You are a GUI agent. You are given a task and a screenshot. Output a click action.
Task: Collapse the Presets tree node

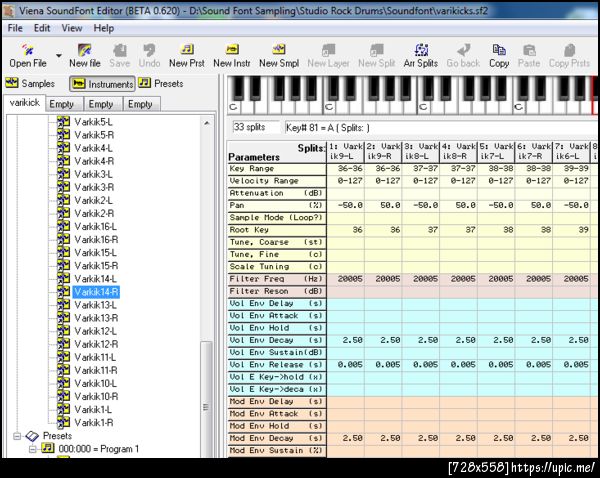tap(17, 436)
